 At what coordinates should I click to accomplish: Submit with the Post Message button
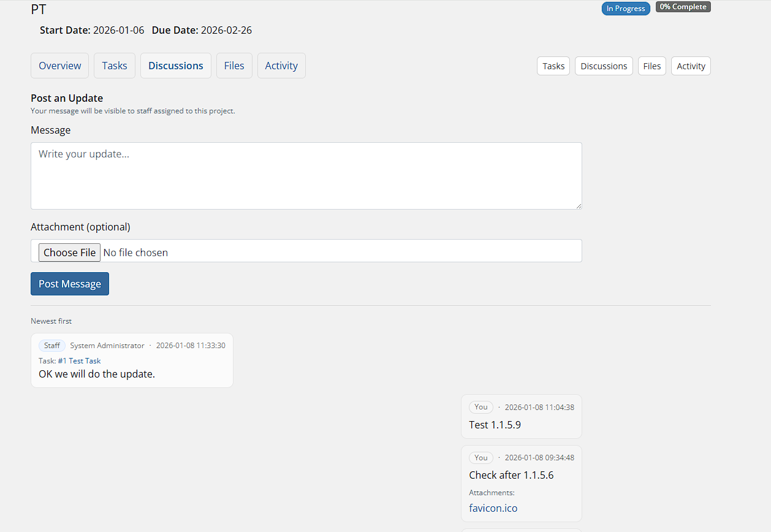tap(70, 284)
